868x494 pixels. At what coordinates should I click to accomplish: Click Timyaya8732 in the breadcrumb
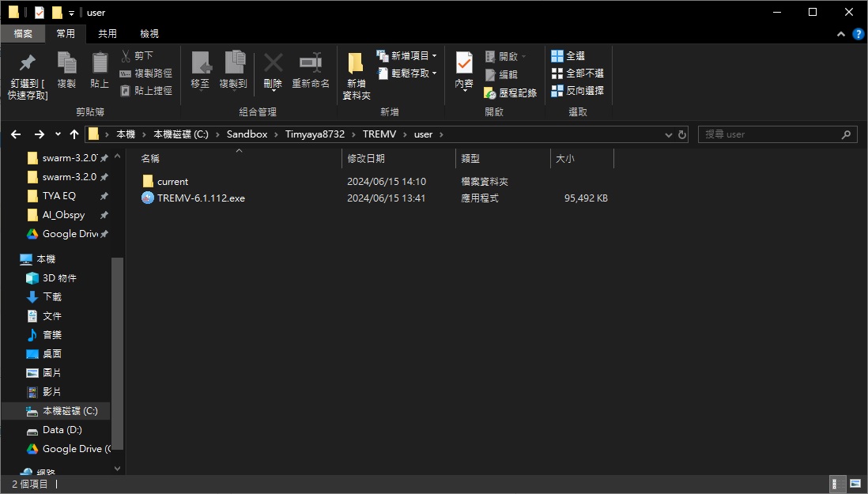315,134
